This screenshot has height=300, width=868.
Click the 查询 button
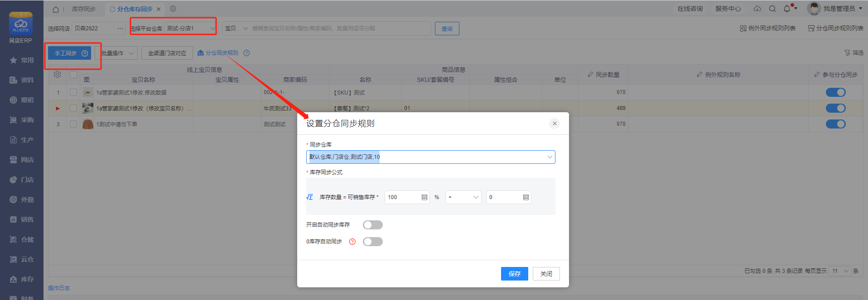coord(447,29)
